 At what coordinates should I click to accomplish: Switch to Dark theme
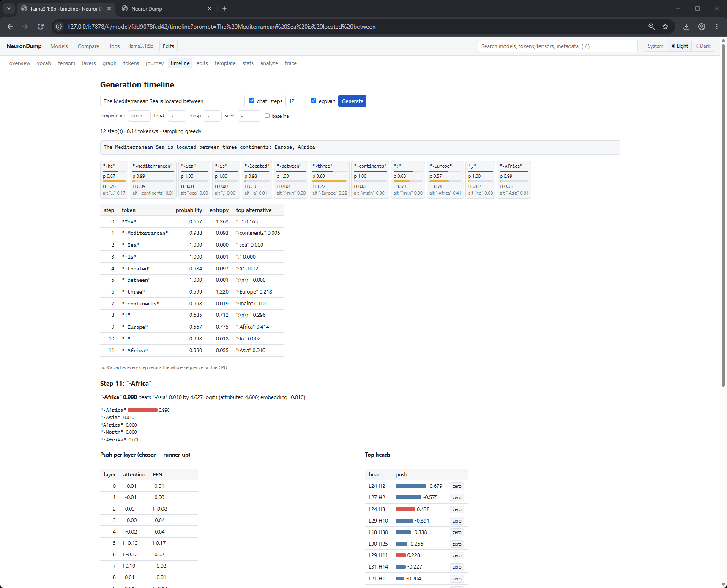[x=703, y=46]
